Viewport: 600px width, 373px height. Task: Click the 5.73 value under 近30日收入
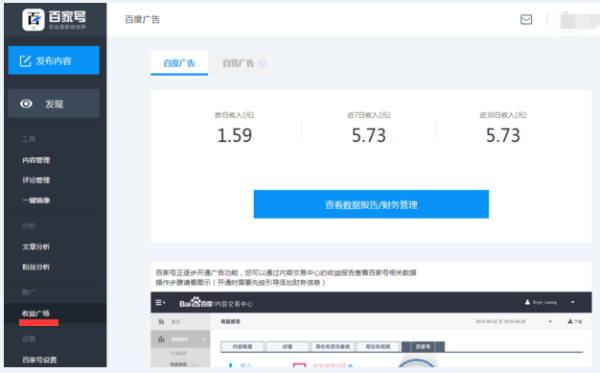[503, 135]
